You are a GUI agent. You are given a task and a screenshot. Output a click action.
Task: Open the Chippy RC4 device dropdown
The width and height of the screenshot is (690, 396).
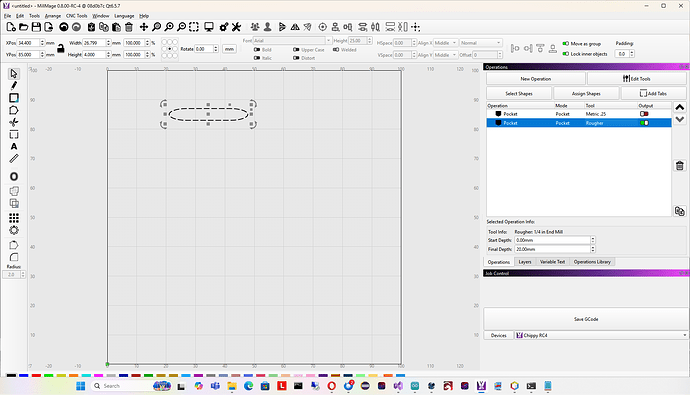click(x=601, y=335)
